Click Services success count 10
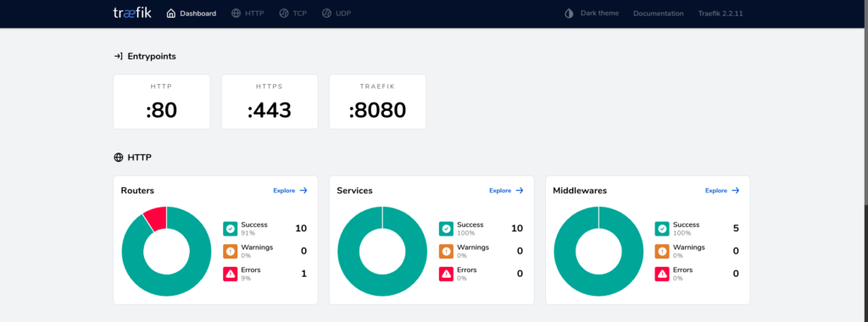 (x=517, y=229)
